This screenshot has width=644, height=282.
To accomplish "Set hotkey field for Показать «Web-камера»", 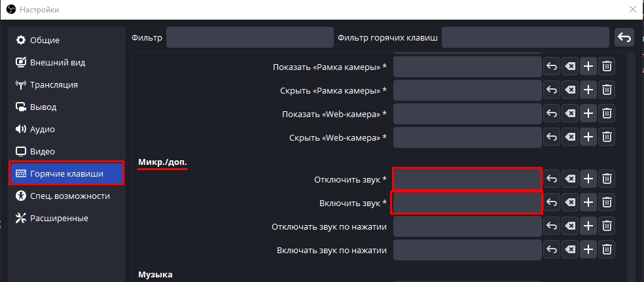I will point(467,113).
